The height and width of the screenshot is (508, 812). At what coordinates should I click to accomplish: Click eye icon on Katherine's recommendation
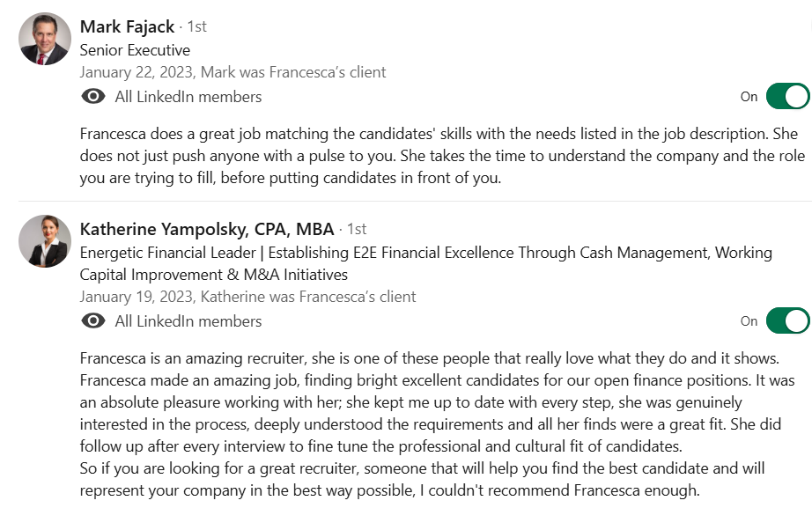pyautogui.click(x=93, y=321)
